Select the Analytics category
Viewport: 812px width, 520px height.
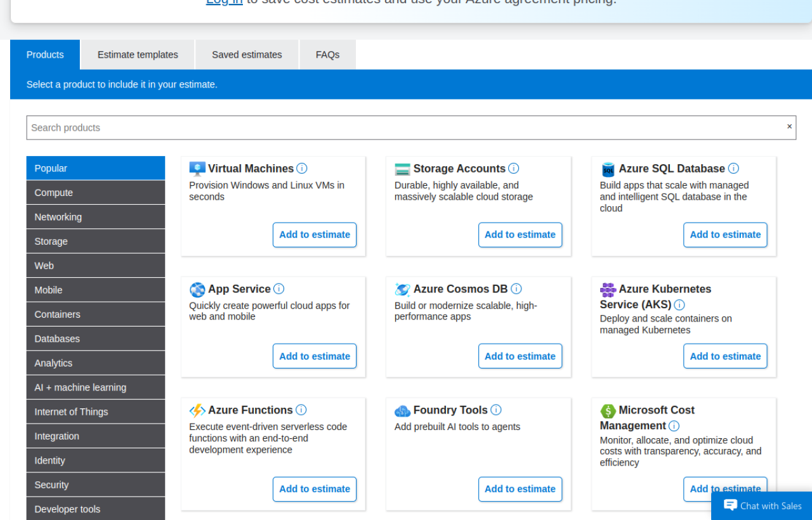tap(96, 363)
